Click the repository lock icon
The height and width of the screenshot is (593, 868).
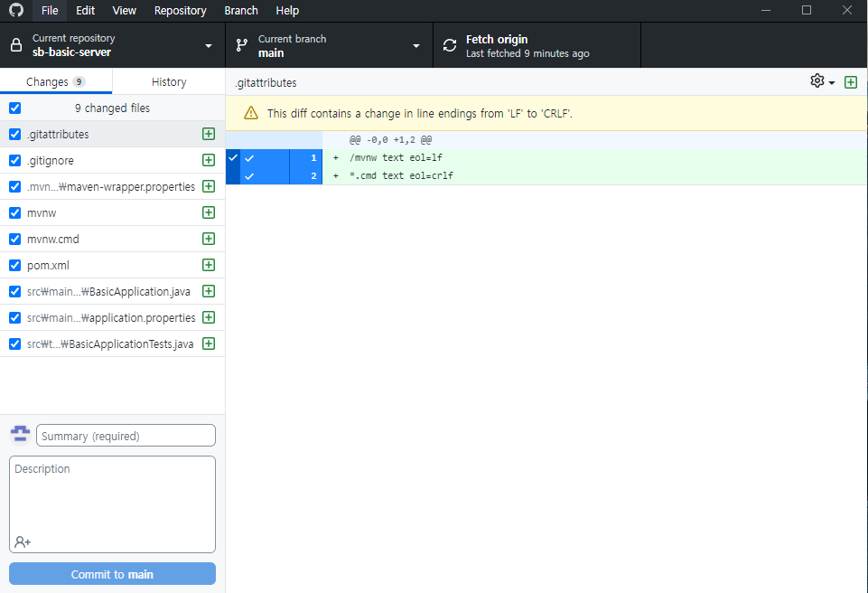coord(16,45)
